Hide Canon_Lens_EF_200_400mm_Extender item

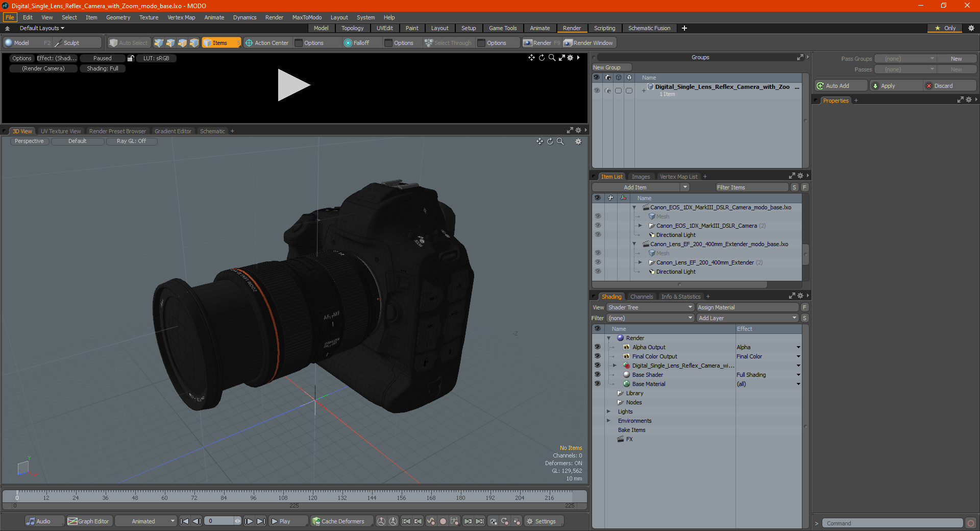tap(598, 262)
